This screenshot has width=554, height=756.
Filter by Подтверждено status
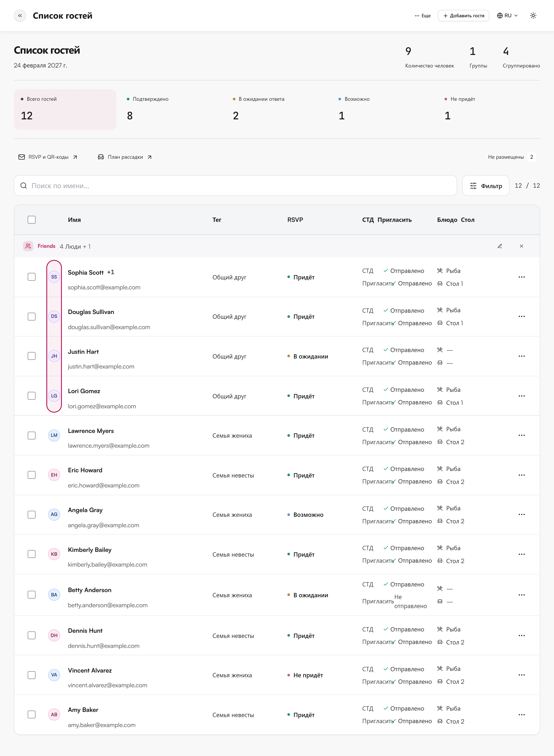click(171, 109)
